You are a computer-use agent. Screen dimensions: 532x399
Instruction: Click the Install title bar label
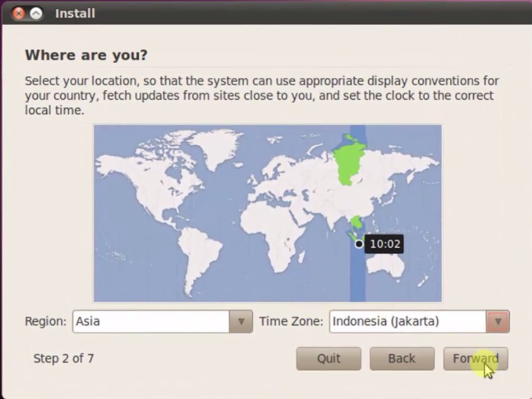75,13
